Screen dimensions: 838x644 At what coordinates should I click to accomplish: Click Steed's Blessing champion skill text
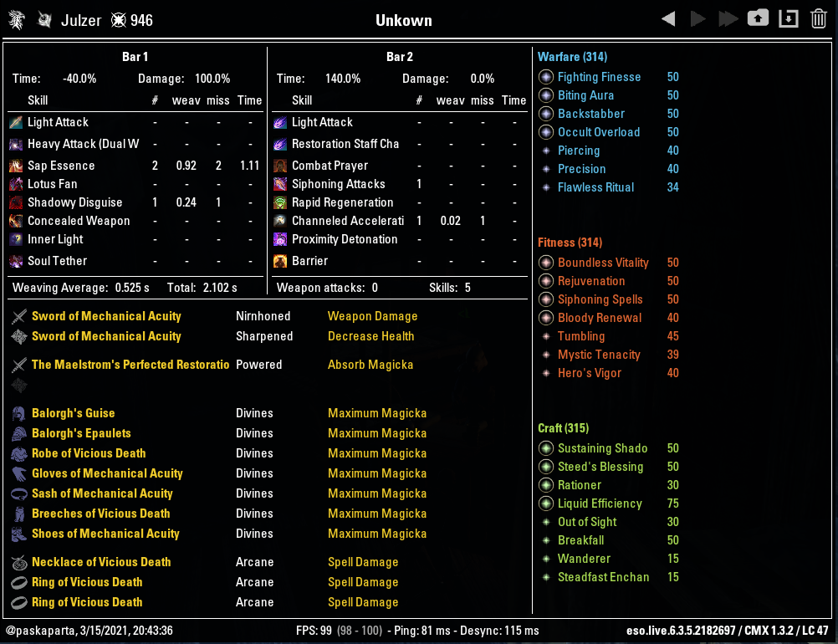[600, 467]
